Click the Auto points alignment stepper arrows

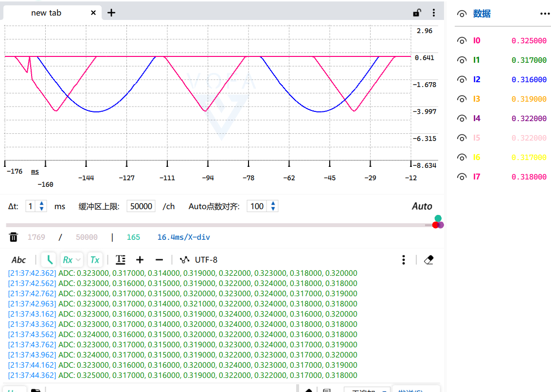tap(273, 206)
